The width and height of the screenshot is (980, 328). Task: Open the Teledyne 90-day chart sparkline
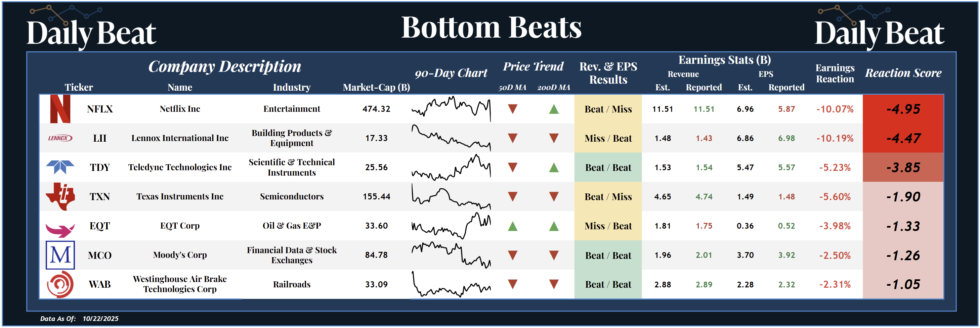coord(451,167)
